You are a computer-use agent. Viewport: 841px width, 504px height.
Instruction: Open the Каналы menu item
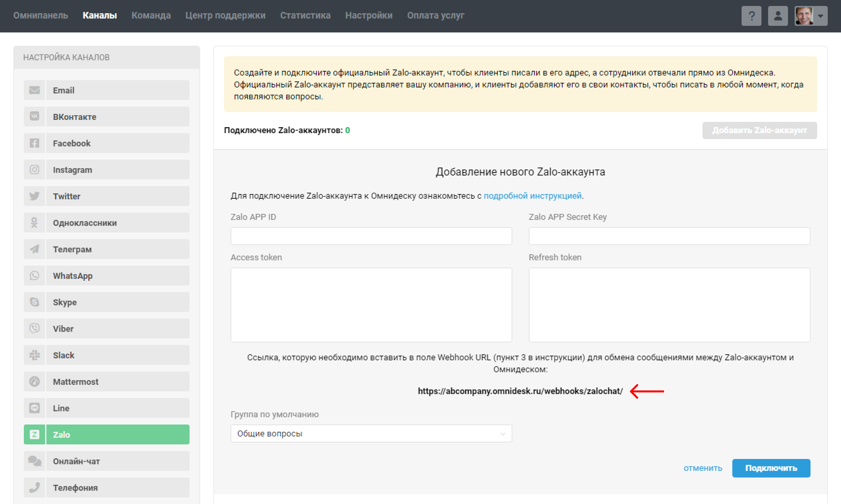99,16
